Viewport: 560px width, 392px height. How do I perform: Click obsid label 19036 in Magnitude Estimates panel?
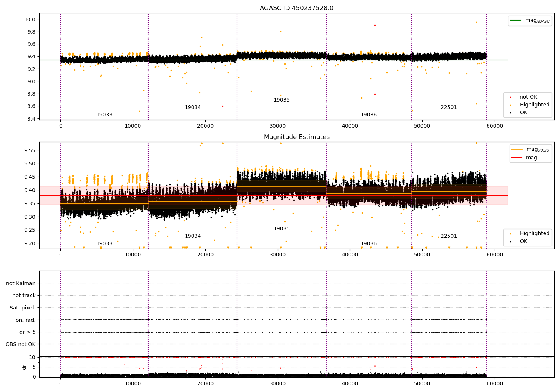point(368,244)
